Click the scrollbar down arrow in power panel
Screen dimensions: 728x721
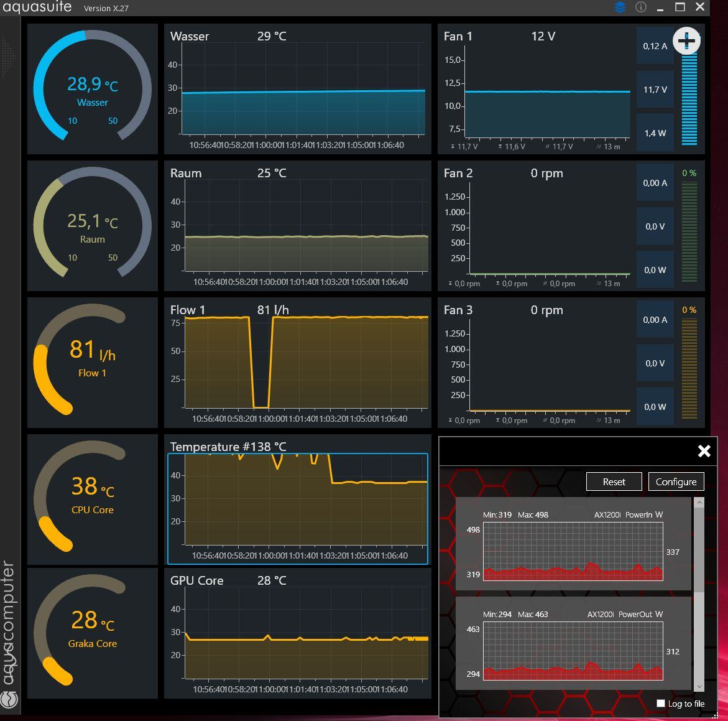(699, 686)
